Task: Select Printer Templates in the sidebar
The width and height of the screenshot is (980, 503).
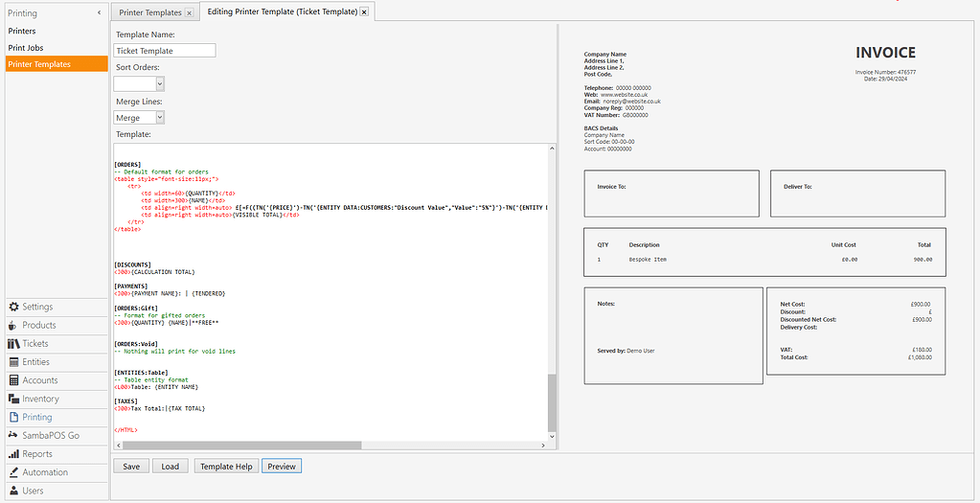Action: coord(57,64)
